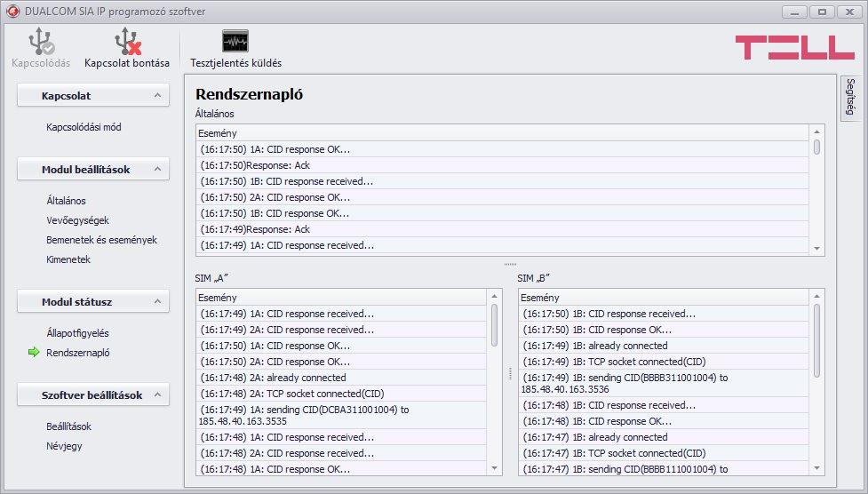Open the Vevőegységek page
Image resolution: width=868 pixels, height=494 pixels.
[x=77, y=219]
